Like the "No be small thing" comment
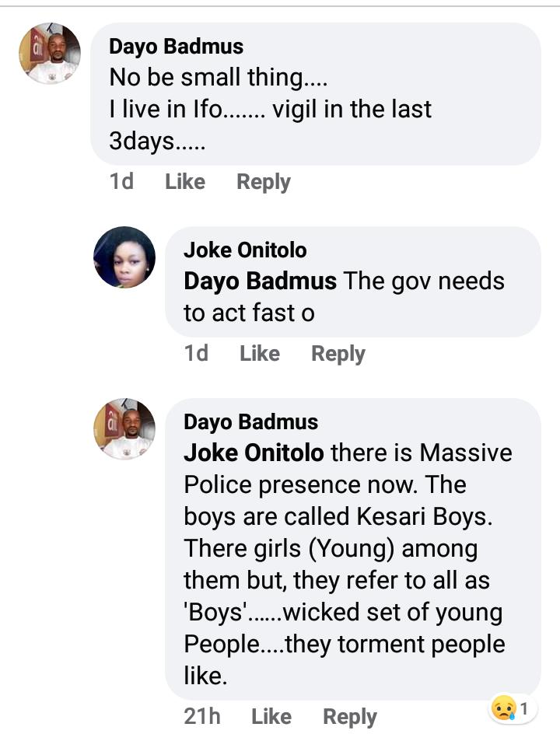This screenshot has width=560, height=748. pyautogui.click(x=185, y=182)
